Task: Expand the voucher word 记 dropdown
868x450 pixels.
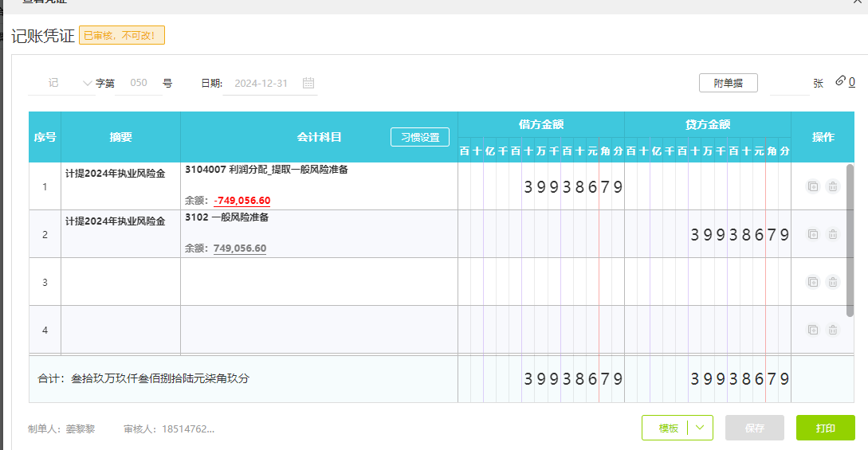Action: pyautogui.click(x=87, y=83)
